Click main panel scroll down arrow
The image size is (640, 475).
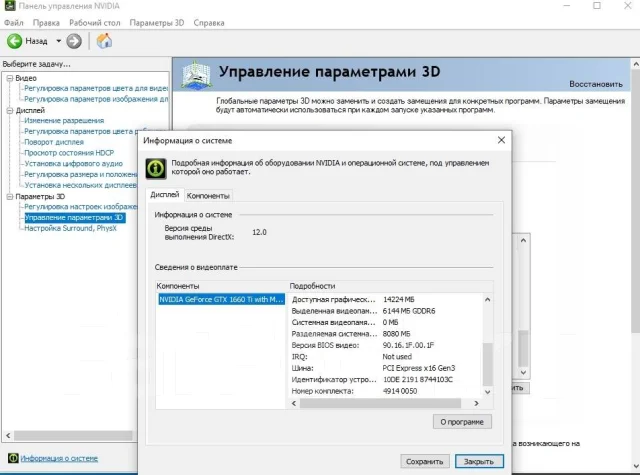pos(636,466)
